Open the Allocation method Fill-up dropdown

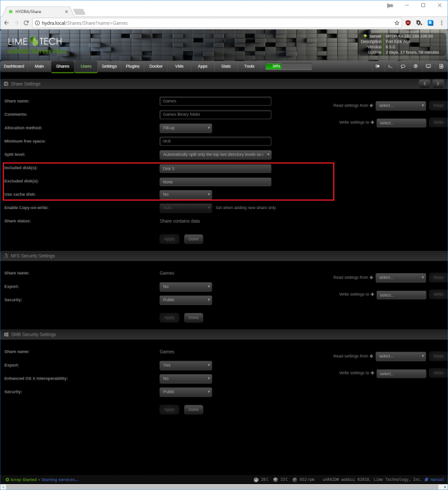185,128
